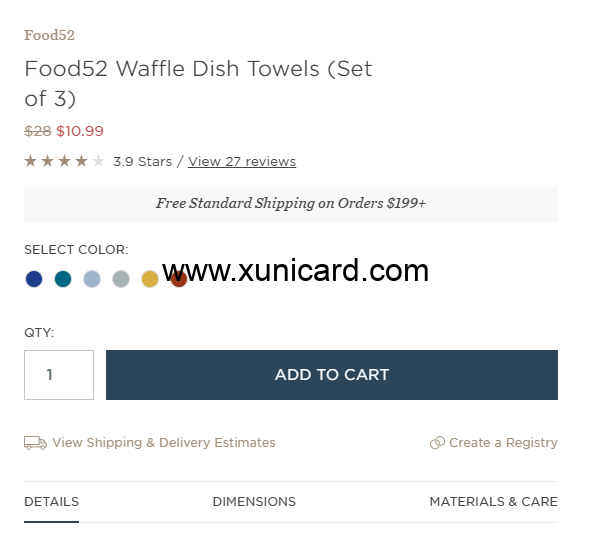Click the registry rings icon
Image resolution: width=590 pixels, height=540 pixels.
point(437,443)
